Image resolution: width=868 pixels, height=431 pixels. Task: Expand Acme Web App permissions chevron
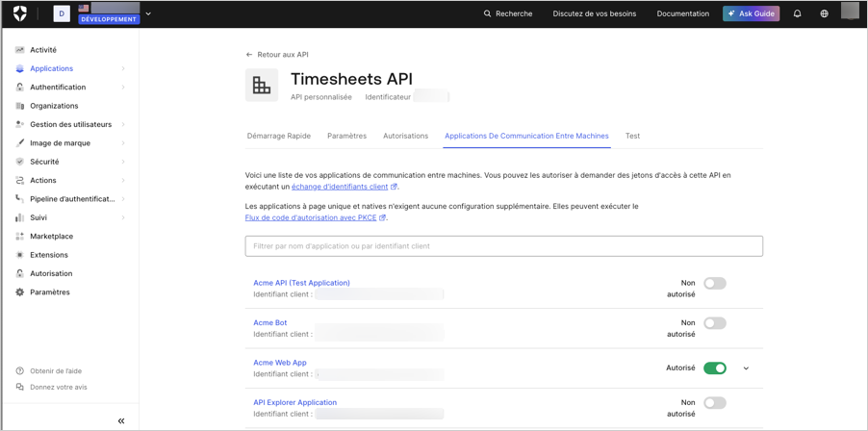pos(746,368)
